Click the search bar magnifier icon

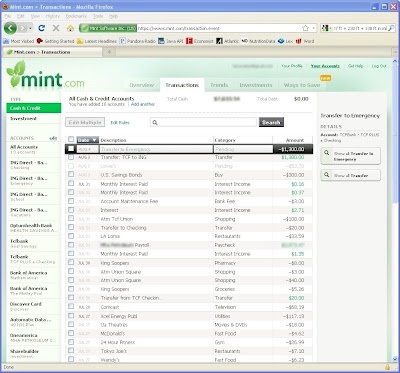click(x=392, y=28)
